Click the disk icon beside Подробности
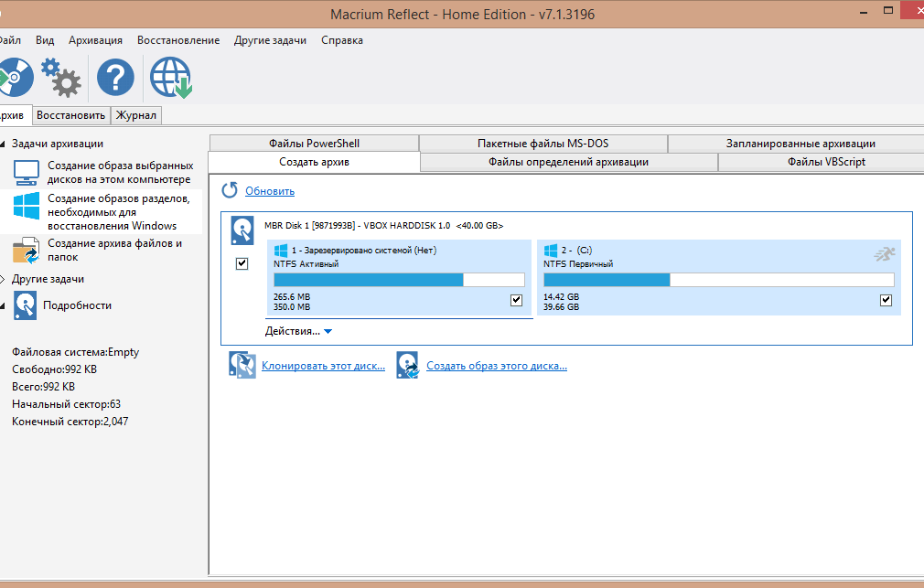This screenshot has width=924, height=588. 26,305
